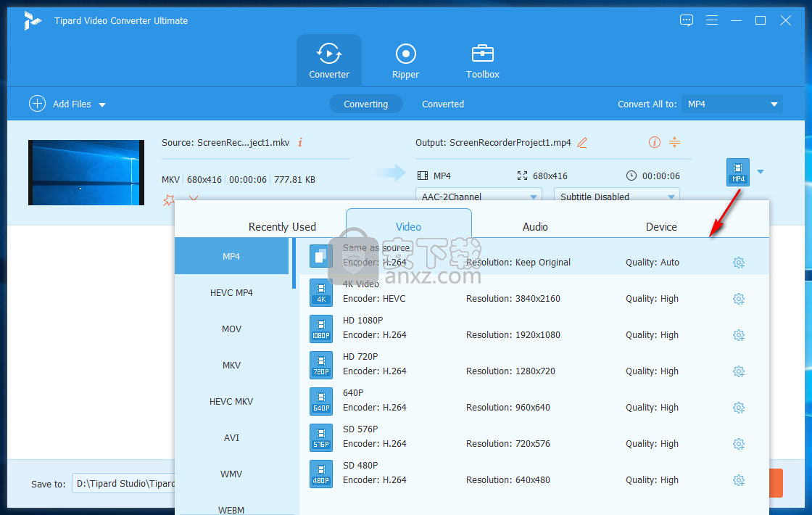Select the 640P preset icon
Viewport: 812px width, 515px height.
(321, 401)
